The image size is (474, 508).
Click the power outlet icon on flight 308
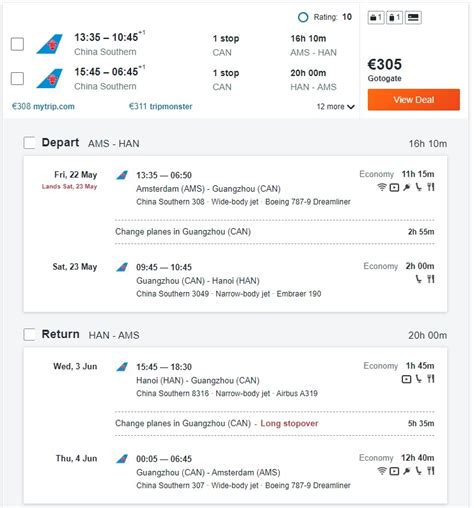[406, 187]
